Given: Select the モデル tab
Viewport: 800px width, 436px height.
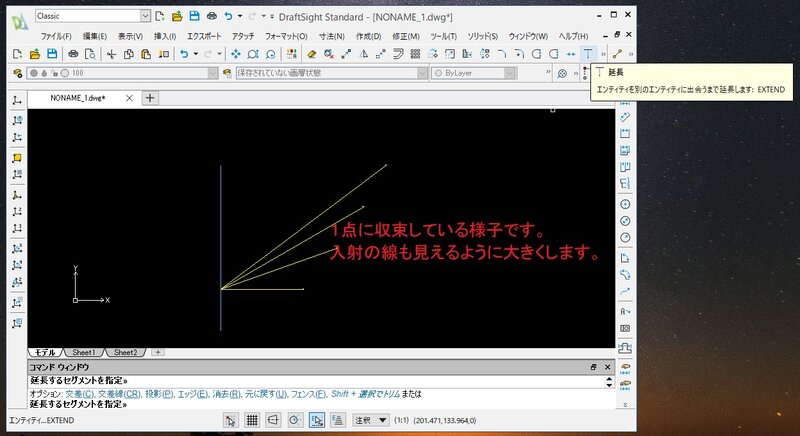Looking at the screenshot, I should click(x=45, y=352).
